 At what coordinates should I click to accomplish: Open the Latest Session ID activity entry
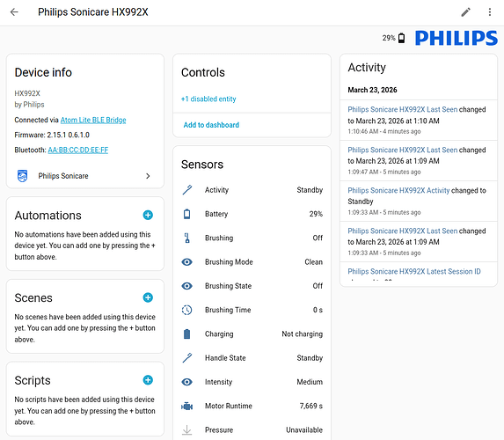coord(414,271)
